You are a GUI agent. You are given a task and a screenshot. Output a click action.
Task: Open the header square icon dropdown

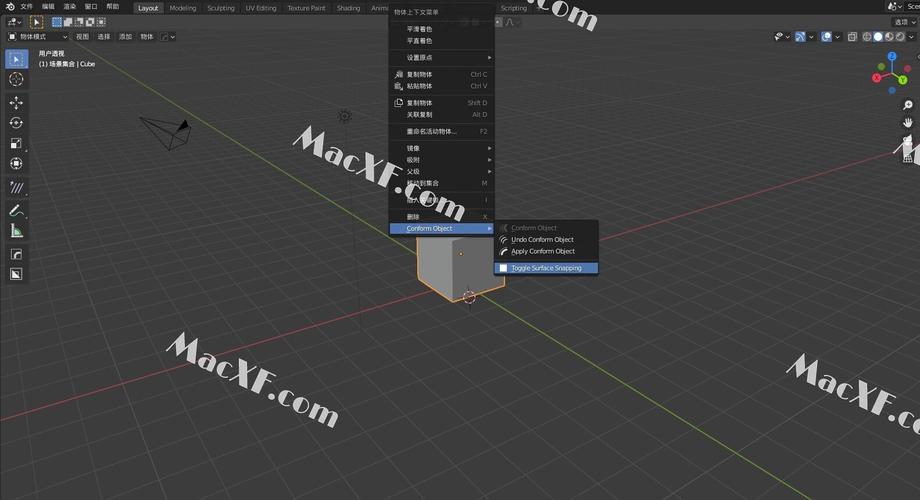click(168, 36)
